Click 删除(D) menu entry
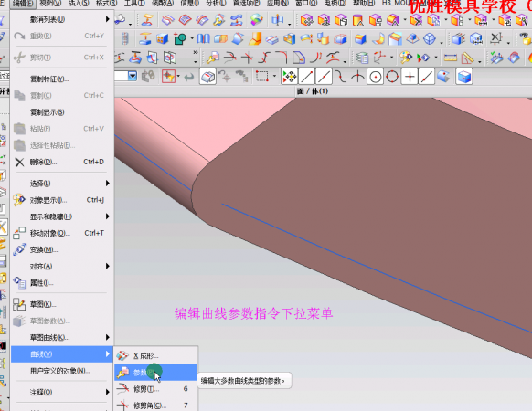This screenshot has width=532, height=411. [62, 162]
